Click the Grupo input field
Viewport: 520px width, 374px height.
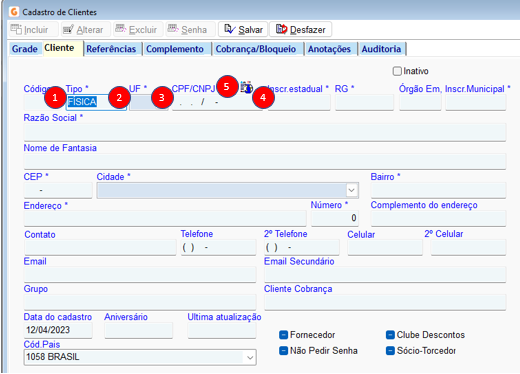(140, 302)
